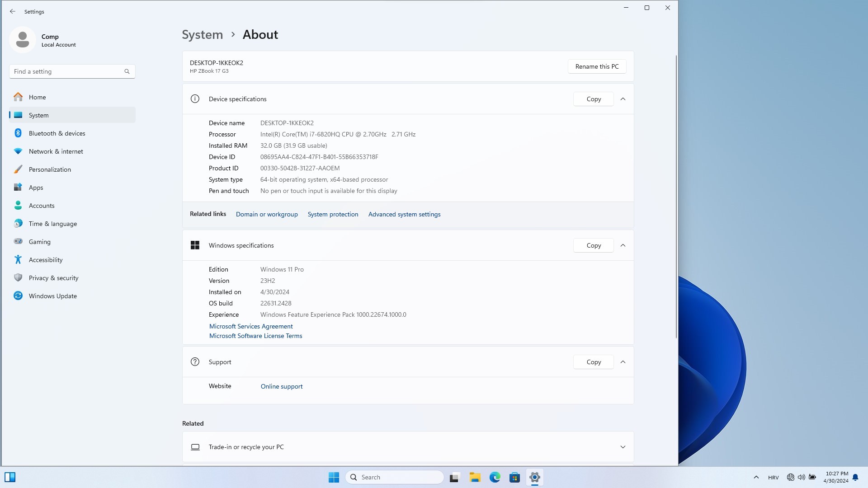Image resolution: width=868 pixels, height=488 pixels.
Task: Collapse the Support section
Action: tap(623, 362)
